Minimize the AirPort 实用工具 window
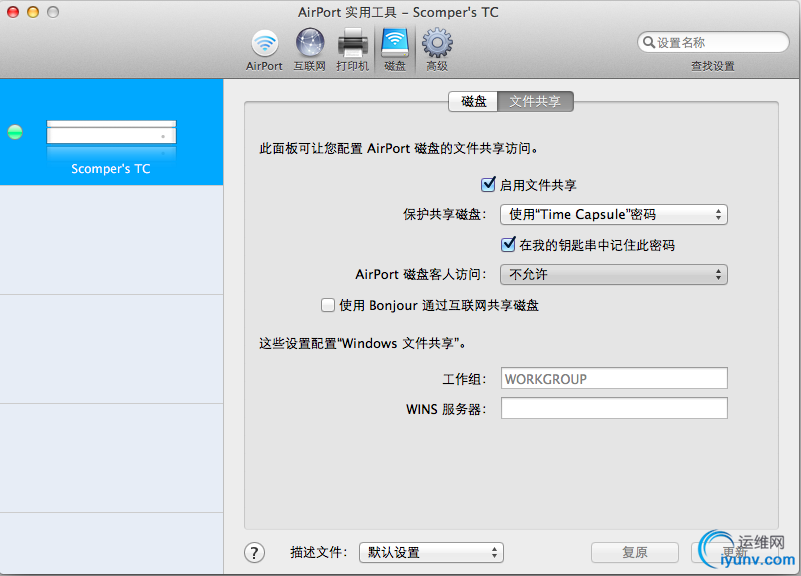This screenshot has width=801, height=576. [33, 12]
